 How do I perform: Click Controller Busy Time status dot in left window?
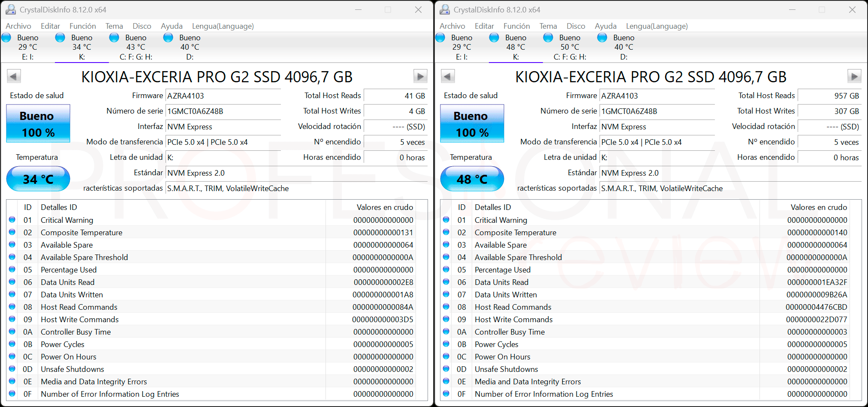click(12, 332)
